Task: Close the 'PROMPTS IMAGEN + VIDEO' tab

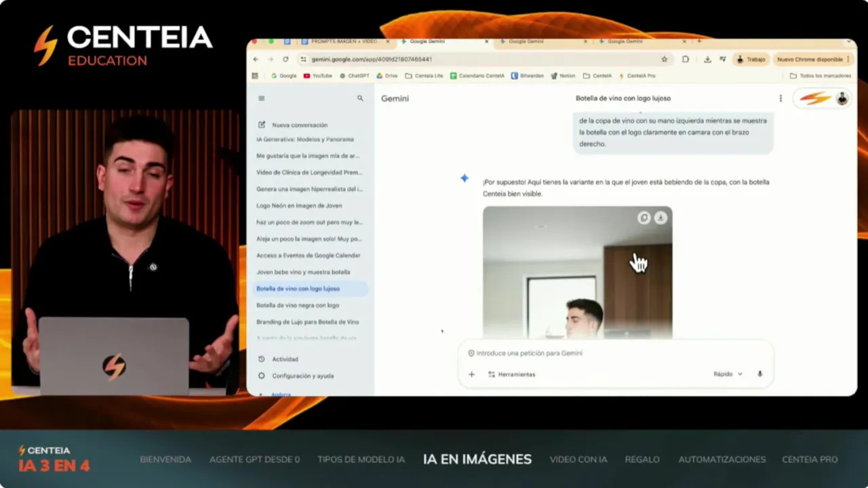Action: 388,41
